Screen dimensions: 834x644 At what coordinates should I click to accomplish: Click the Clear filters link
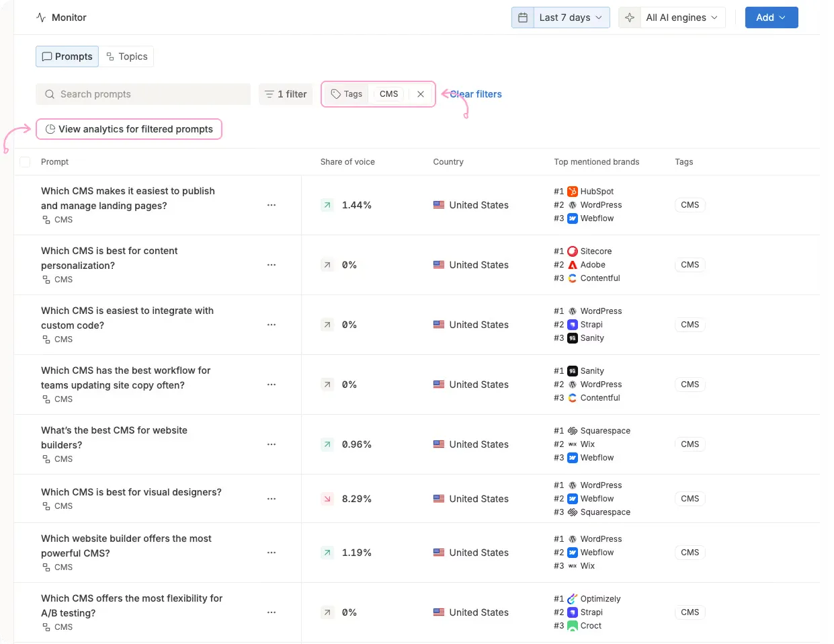click(x=476, y=94)
